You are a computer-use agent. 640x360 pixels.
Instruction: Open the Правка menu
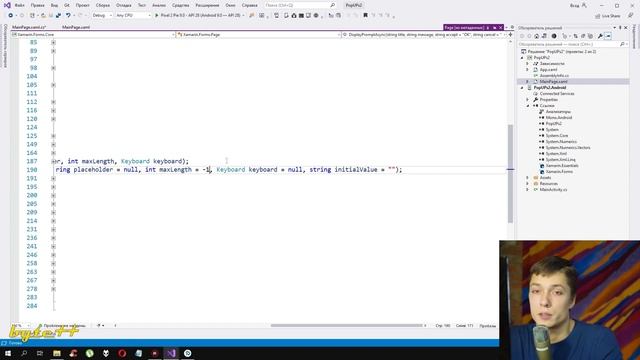[38, 5]
